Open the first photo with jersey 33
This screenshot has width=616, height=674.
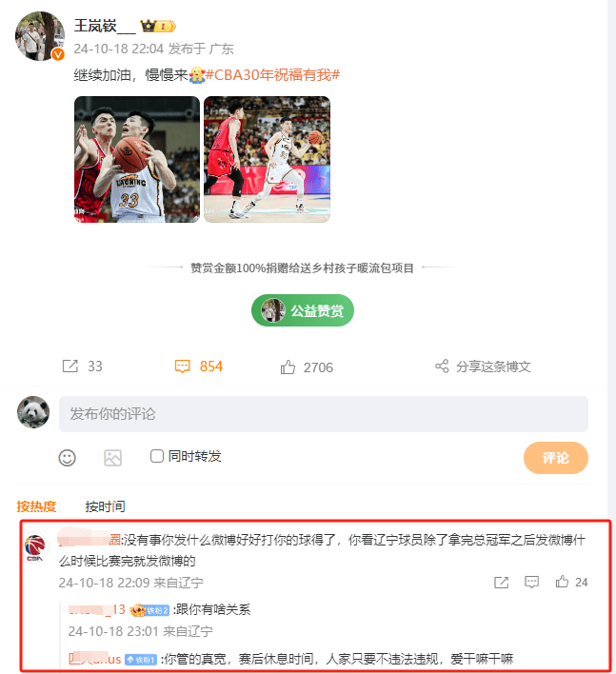point(137,160)
